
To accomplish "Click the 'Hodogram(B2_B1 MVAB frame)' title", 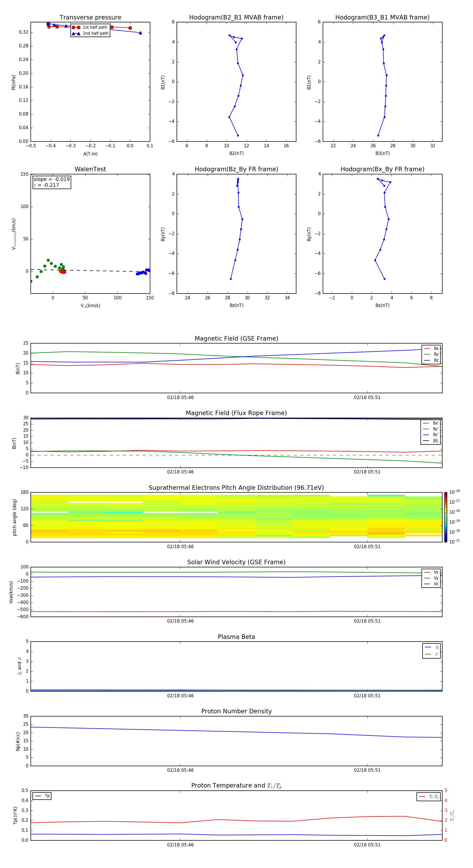I will (236, 18).
